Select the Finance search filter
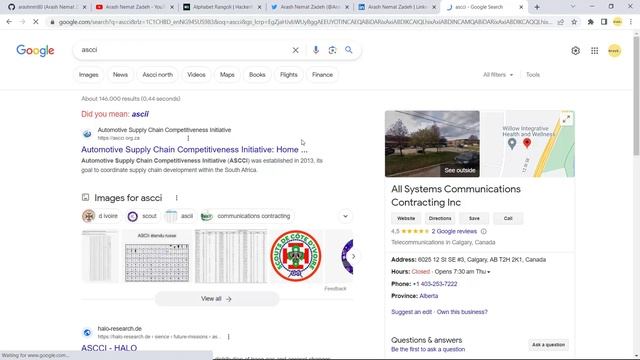Screen dimensions: 640x360 coord(322,75)
